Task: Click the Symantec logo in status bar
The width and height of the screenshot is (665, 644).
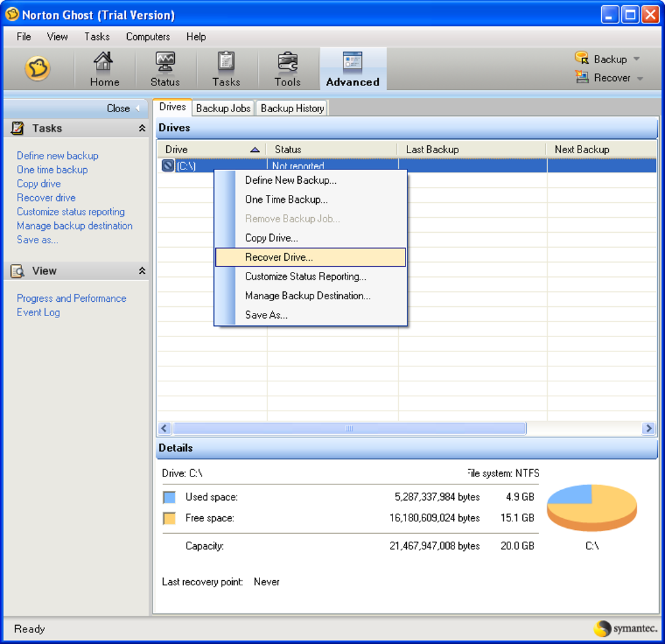Action: coord(626,628)
